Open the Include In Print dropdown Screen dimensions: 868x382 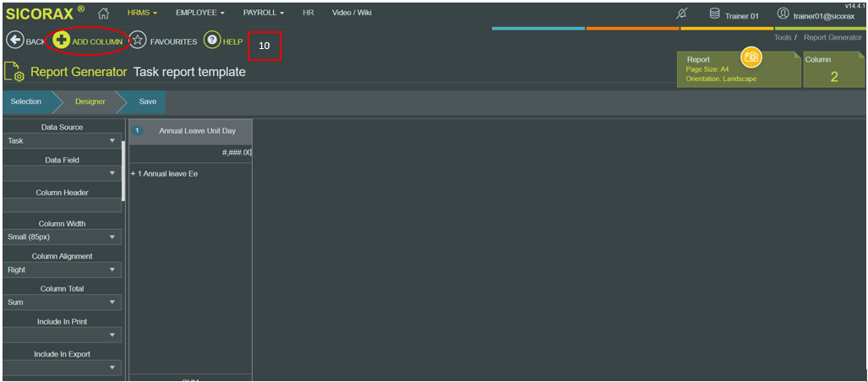pos(62,335)
